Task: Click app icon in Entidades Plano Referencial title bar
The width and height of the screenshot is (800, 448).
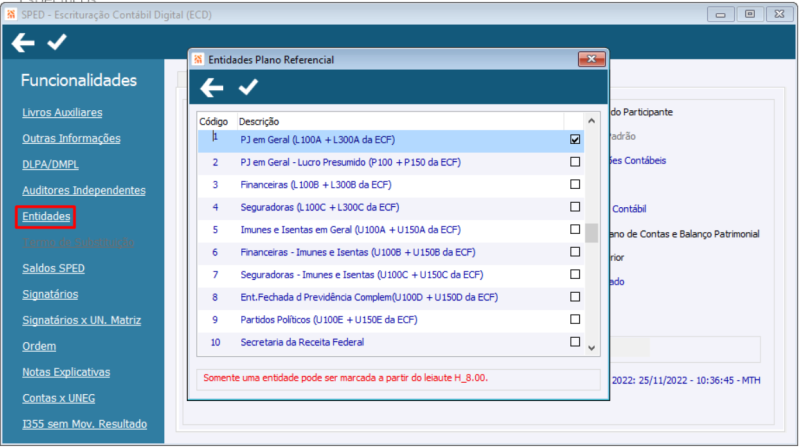Action: pos(198,60)
